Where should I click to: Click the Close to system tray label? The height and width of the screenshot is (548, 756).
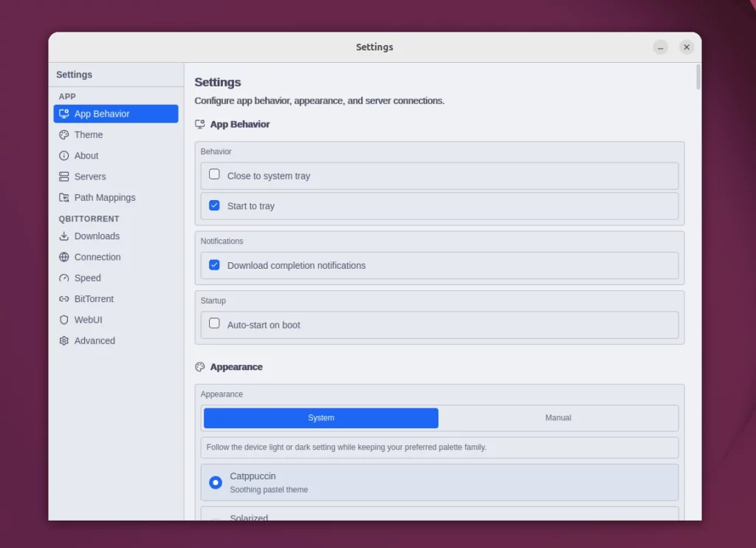click(x=269, y=176)
